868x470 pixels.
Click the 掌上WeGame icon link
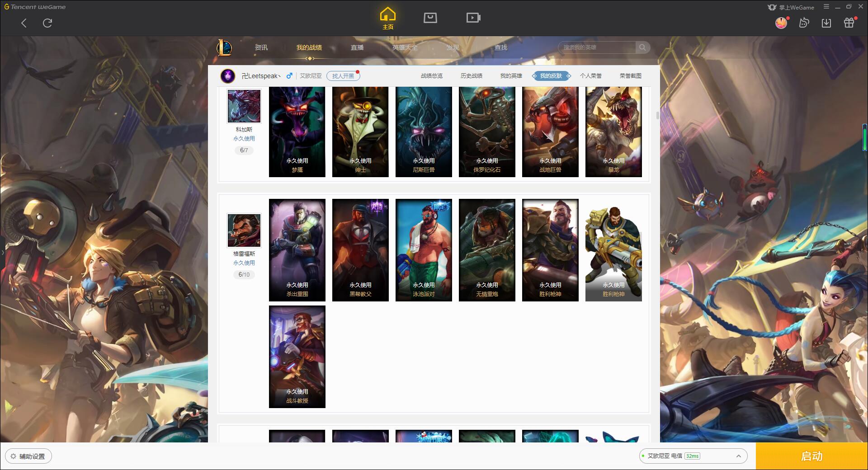click(x=791, y=7)
